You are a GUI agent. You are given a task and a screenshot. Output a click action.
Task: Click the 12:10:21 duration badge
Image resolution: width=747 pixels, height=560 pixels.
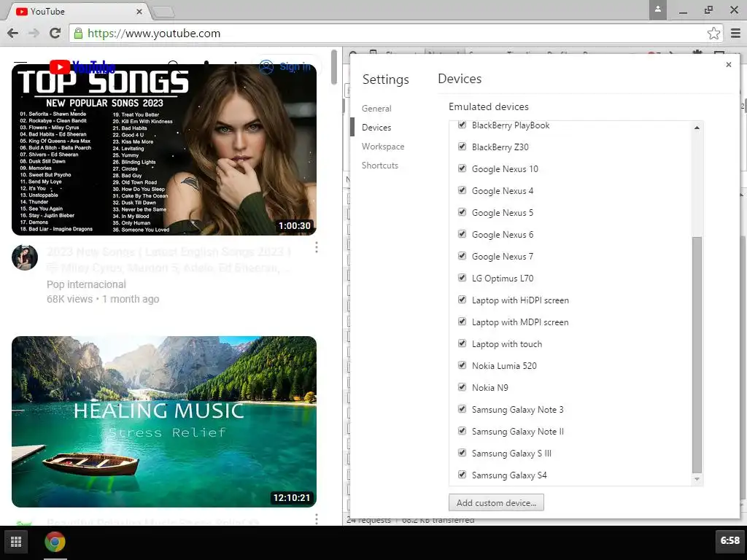(292, 497)
